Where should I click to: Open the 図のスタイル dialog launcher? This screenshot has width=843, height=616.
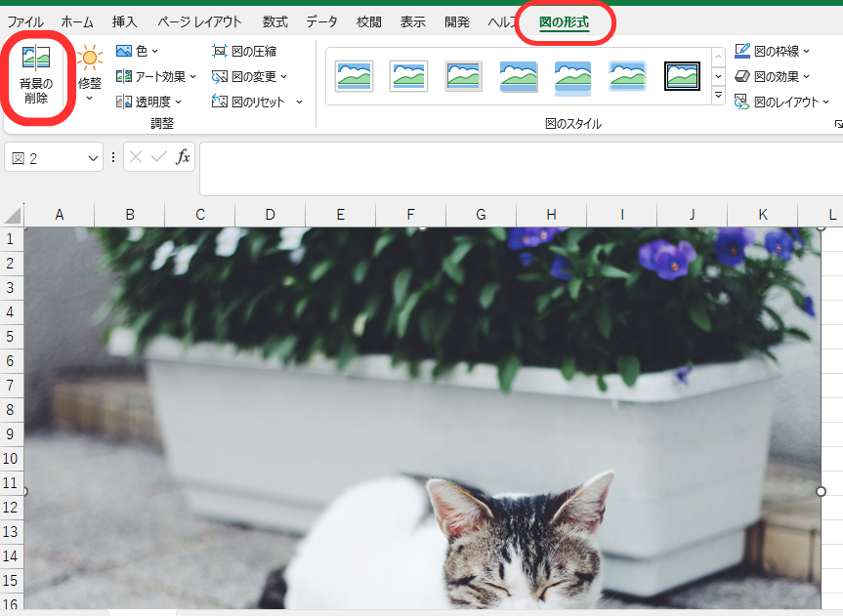[x=839, y=124]
